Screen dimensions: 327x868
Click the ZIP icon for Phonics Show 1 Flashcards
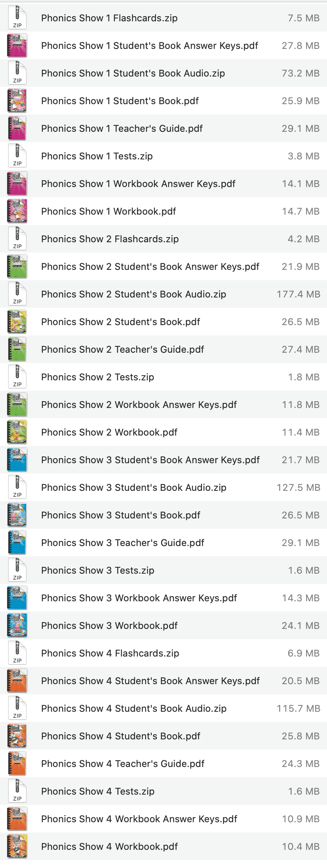17,17
